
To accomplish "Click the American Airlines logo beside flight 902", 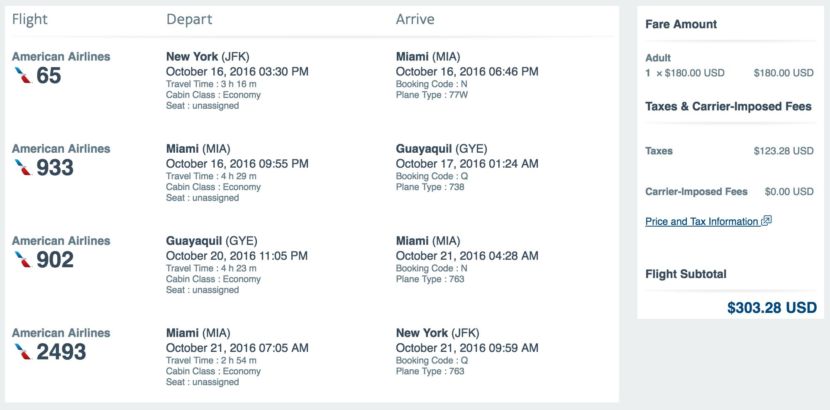I will pos(22,260).
